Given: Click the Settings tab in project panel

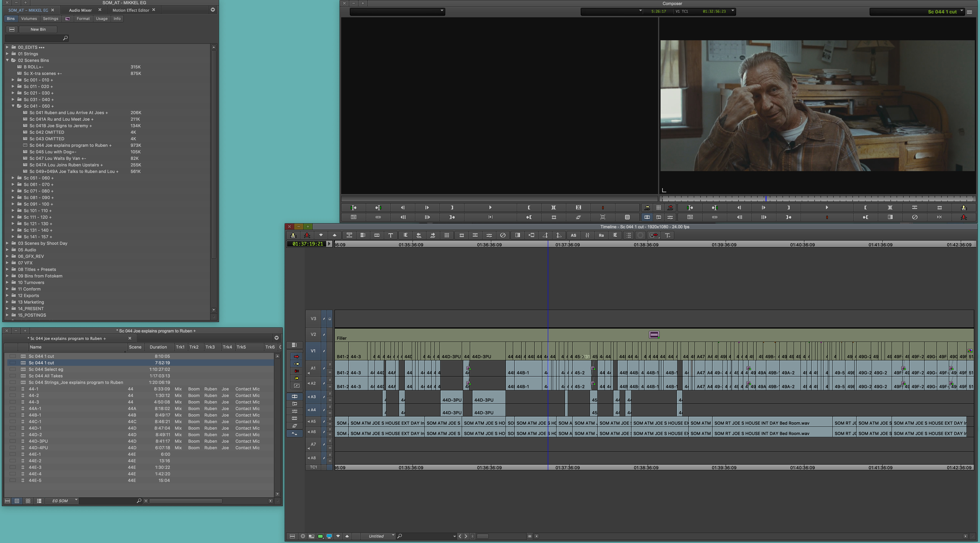Looking at the screenshot, I should click(x=50, y=18).
